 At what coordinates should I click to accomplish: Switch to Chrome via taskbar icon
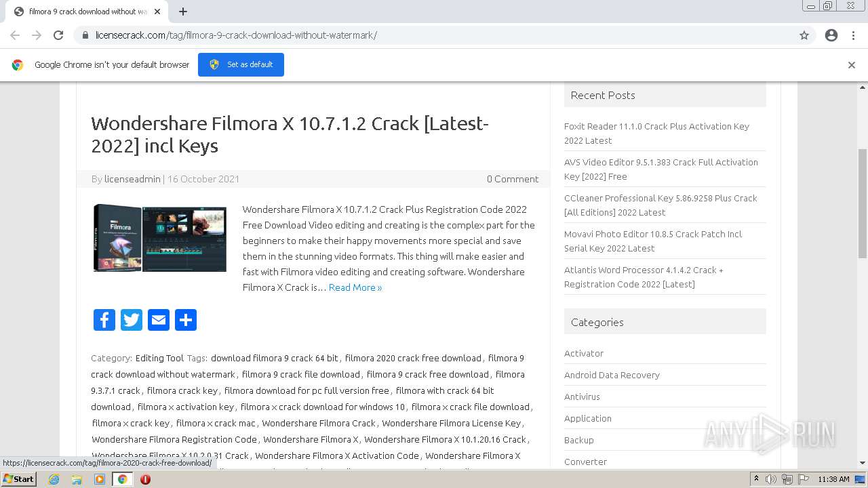(123, 479)
